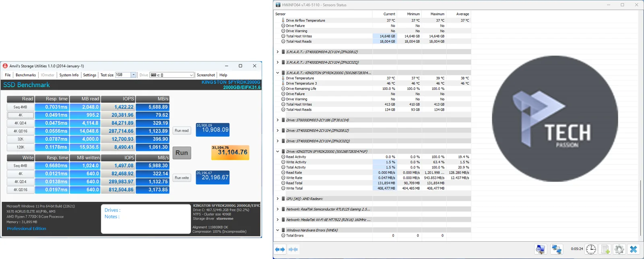Image resolution: width=644 pixels, height=259 pixels.
Task: Select the Total Errors sensor row
Action: 372,235
